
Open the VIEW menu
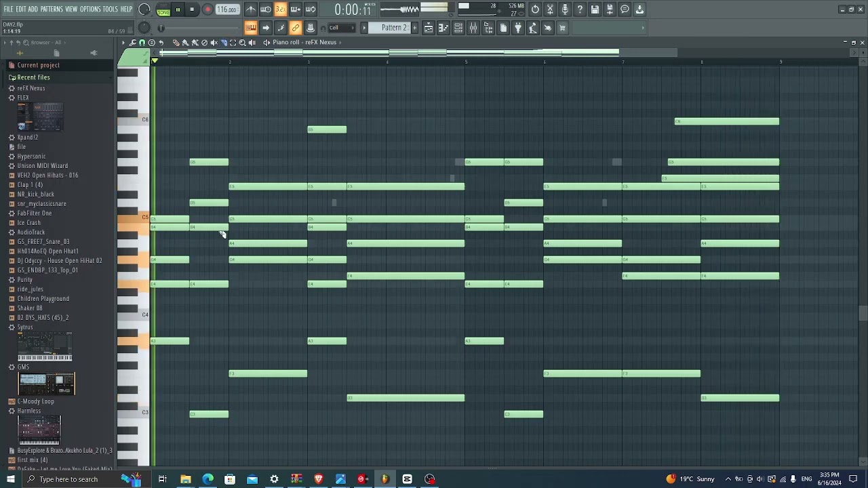click(x=71, y=9)
